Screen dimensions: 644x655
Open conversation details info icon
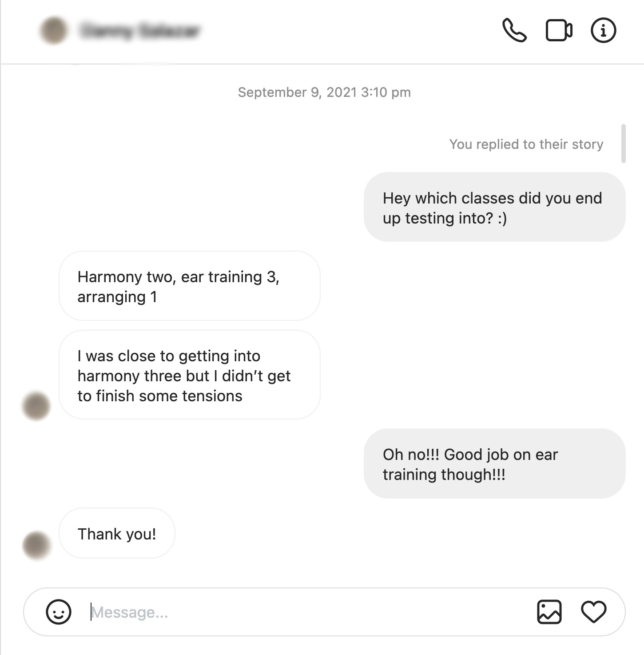(604, 30)
